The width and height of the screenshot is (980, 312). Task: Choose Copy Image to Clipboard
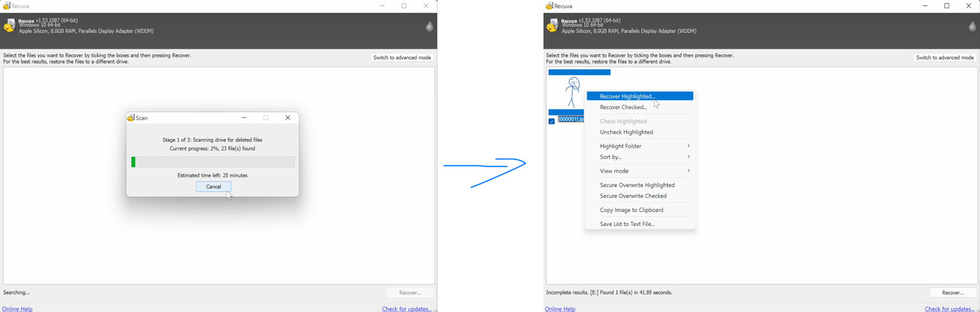click(x=640, y=210)
